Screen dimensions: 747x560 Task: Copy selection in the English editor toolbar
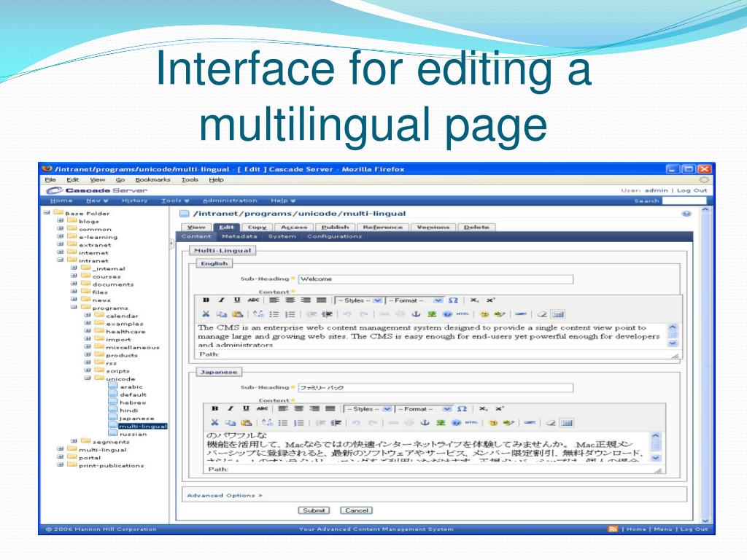tap(222, 314)
